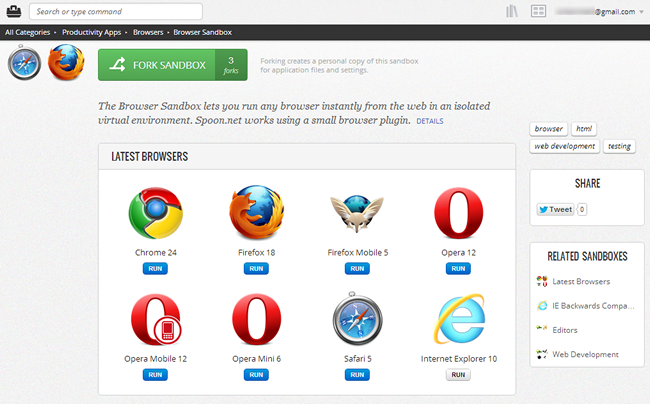Click the Safari icon beside Fork Sandbox

[24, 63]
